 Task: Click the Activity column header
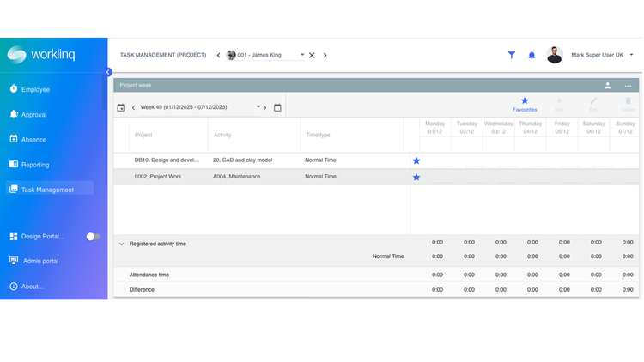tap(222, 135)
